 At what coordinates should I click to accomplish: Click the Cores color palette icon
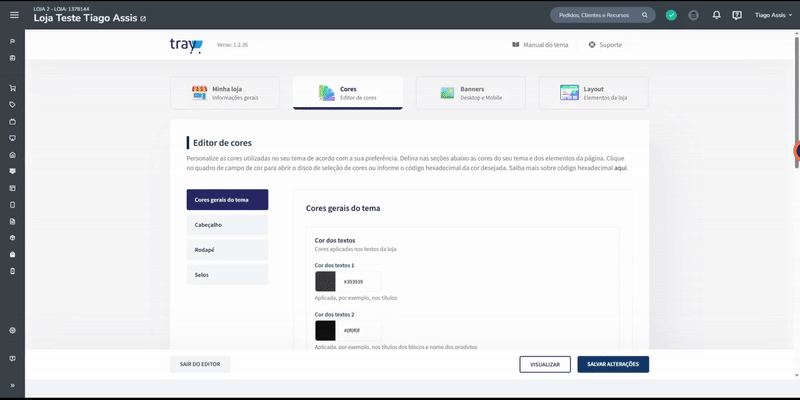327,93
